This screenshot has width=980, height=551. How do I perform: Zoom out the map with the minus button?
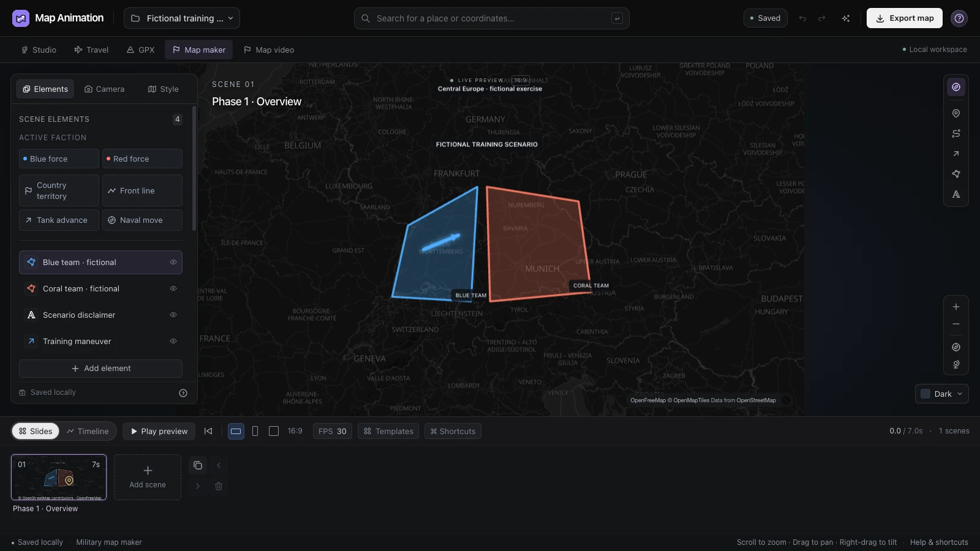956,324
